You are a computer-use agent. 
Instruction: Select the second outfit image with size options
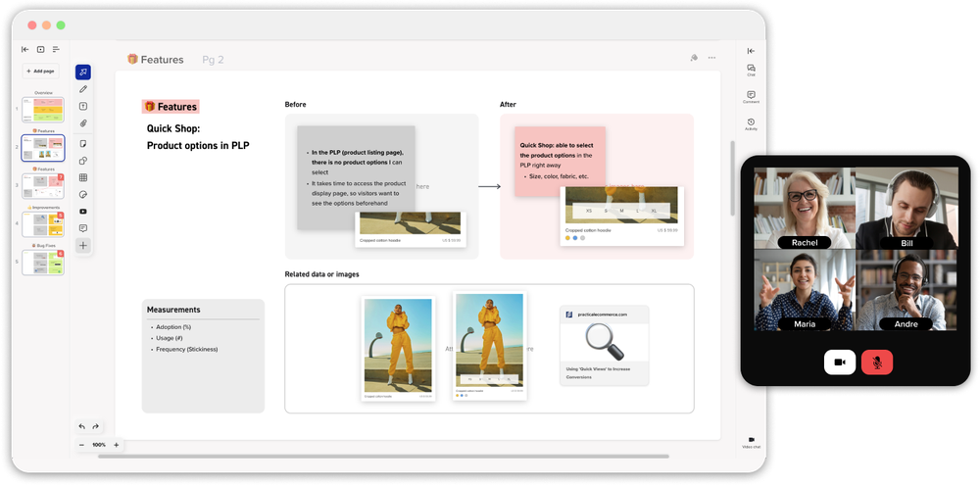pos(489,346)
